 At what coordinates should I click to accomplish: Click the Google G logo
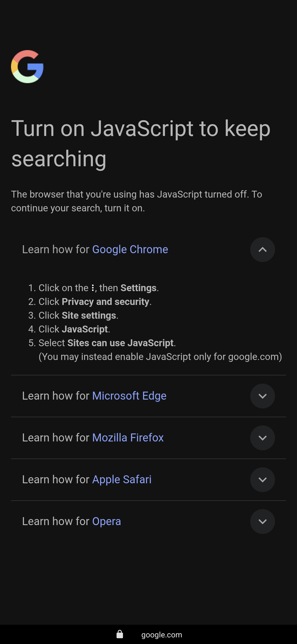pyautogui.click(x=27, y=67)
